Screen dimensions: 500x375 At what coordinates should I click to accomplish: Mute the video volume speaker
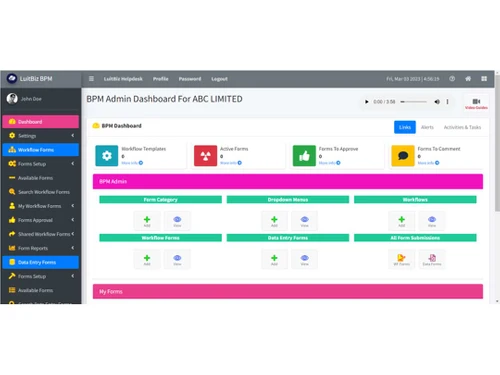[x=437, y=102]
